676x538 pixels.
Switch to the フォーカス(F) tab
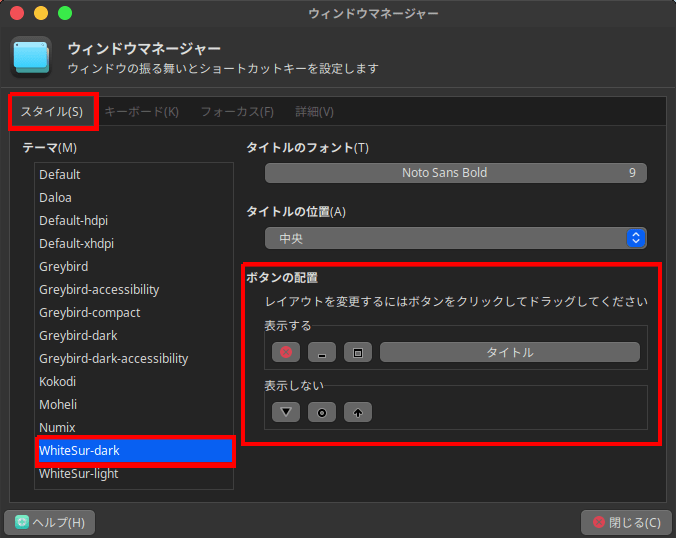(237, 112)
